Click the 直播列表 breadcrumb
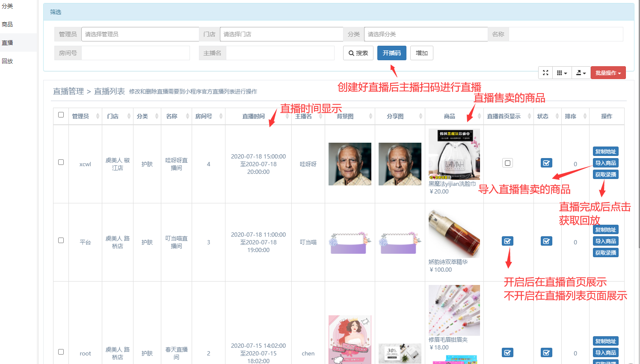640x364 pixels. click(x=110, y=91)
